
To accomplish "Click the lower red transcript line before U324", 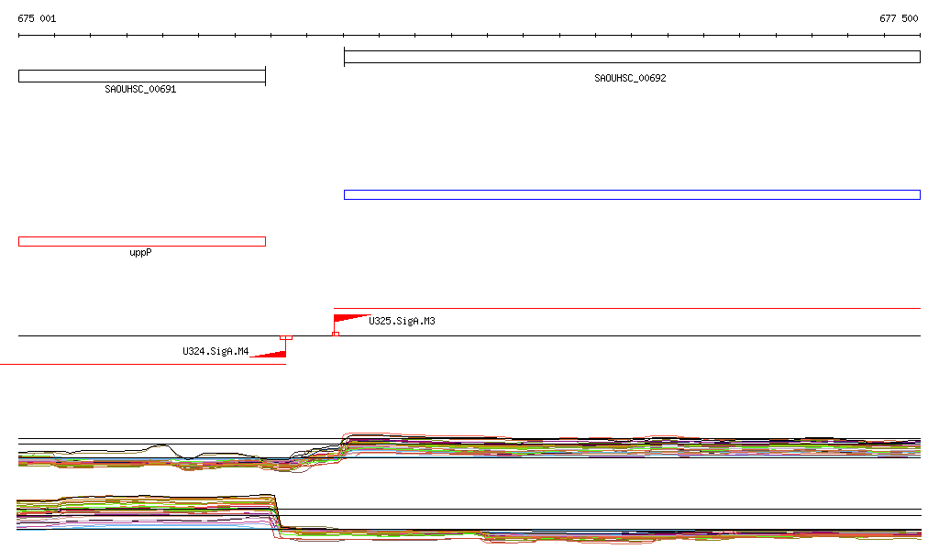I will tap(143, 364).
